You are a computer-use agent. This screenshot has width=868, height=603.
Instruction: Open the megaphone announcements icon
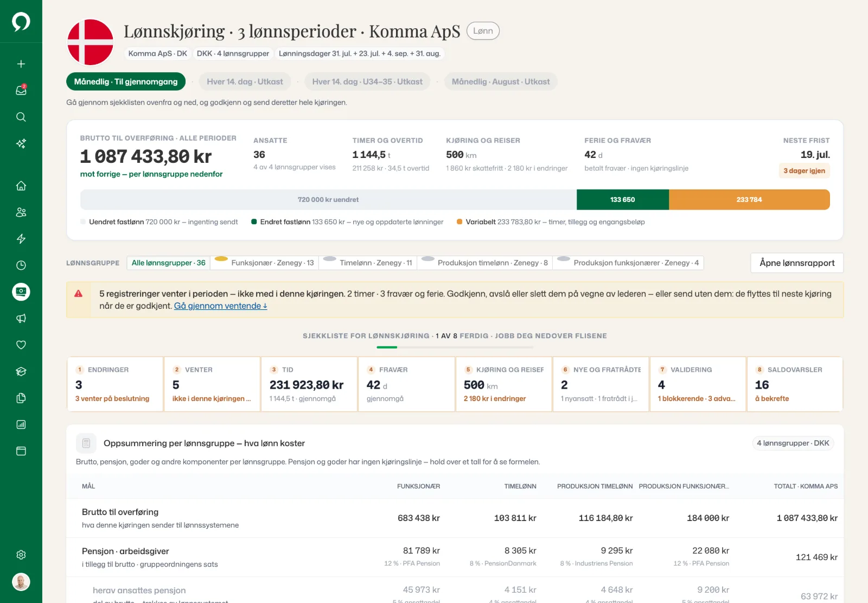21,319
